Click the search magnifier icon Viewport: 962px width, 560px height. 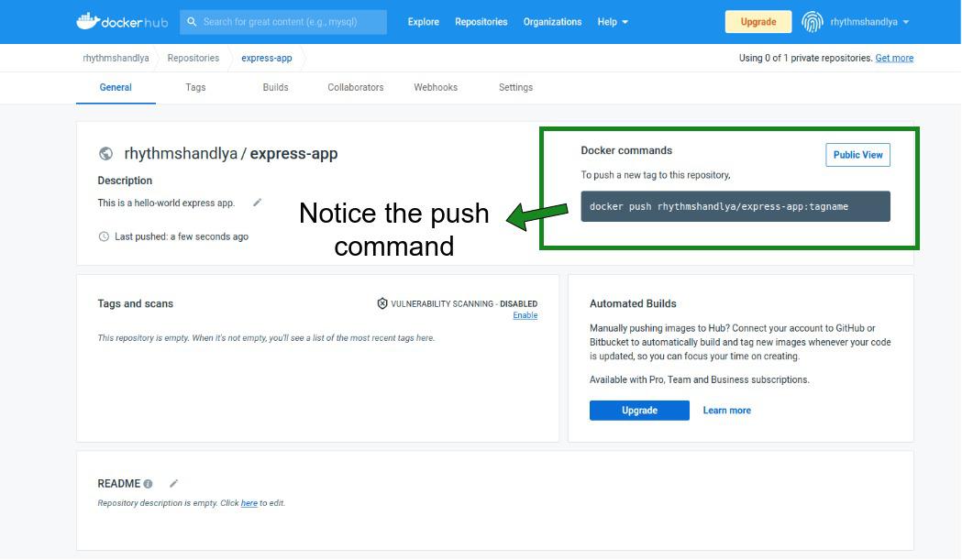[193, 22]
